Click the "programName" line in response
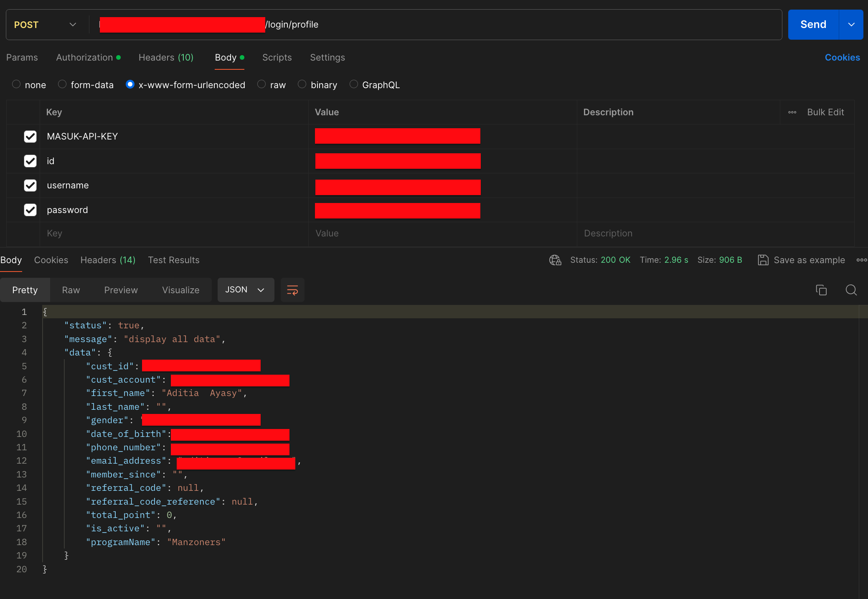 tap(156, 542)
